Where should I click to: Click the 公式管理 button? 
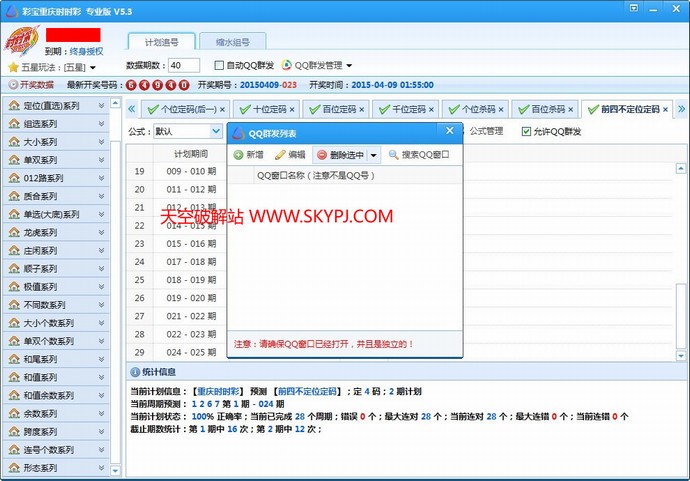486,131
